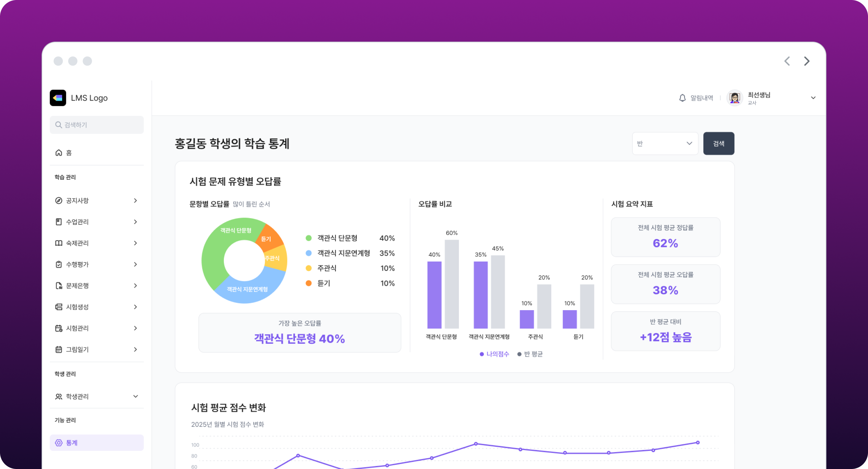Click the 수업관리 bookmark icon

click(59, 222)
